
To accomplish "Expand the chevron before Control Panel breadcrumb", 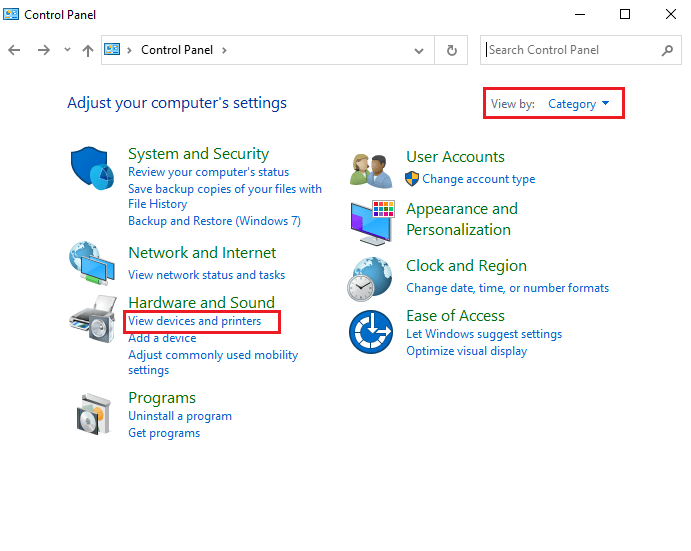I will [129, 50].
